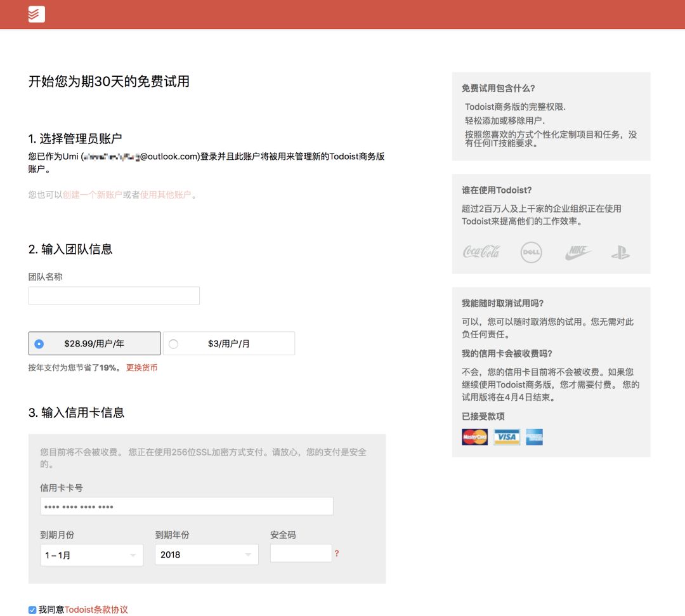Viewport: 685px width, 616px height.
Task: Click the text 我的信用卡会被收费吗?
Action: point(507,353)
